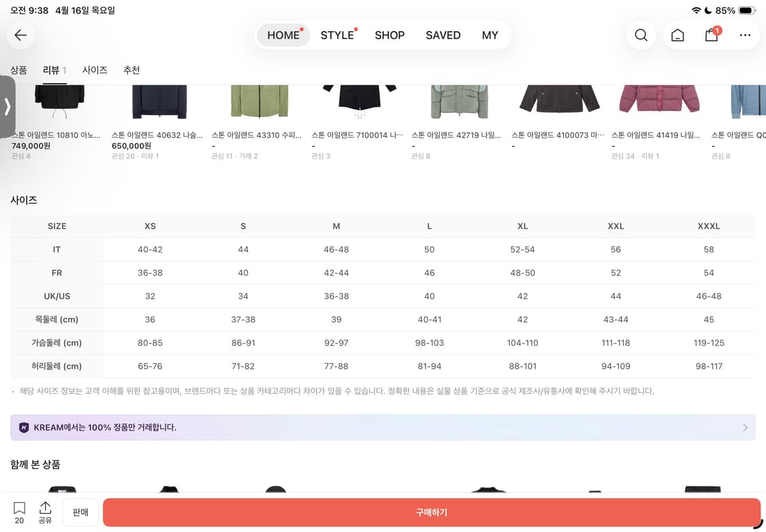Open the three-dot more options menu
Image resolution: width=766 pixels, height=532 pixels.
[x=745, y=35]
